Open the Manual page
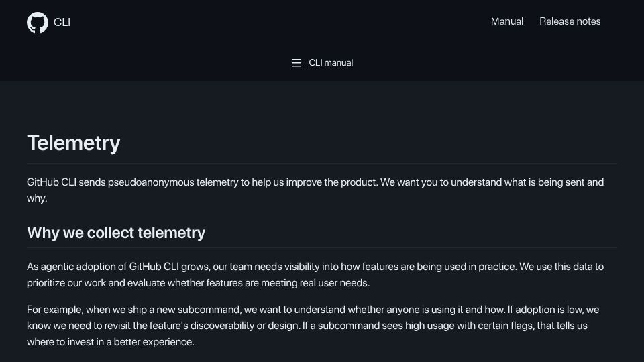Viewport: 644px width, 362px height. click(507, 21)
